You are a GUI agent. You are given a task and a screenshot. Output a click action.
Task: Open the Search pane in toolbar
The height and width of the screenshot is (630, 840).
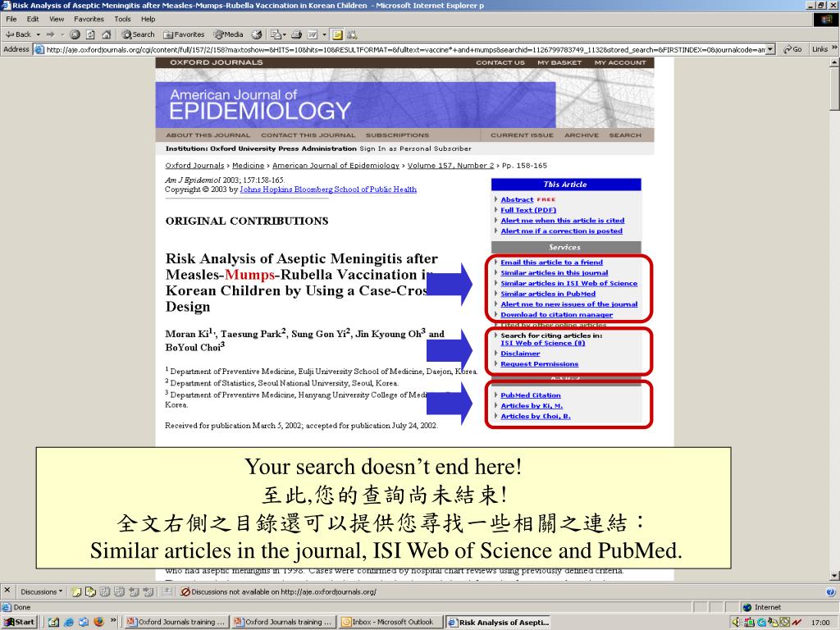pos(138,34)
